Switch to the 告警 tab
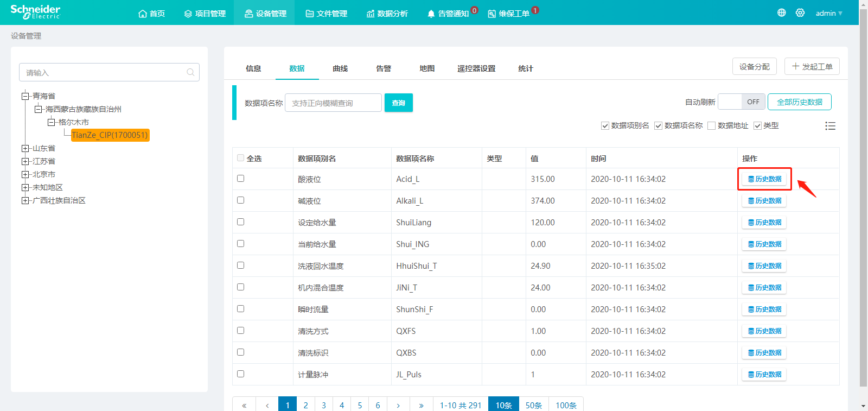The width and height of the screenshot is (868, 411). pos(384,68)
